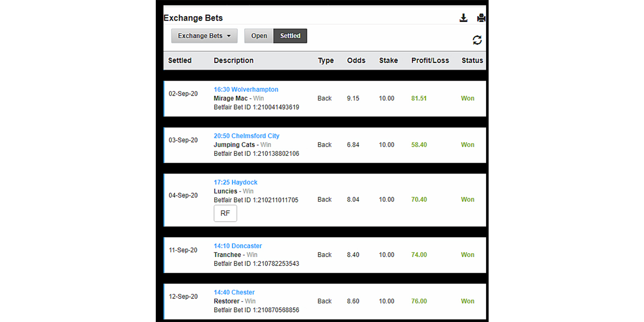Download the exchange bets list
644x322 pixels.
[463, 18]
